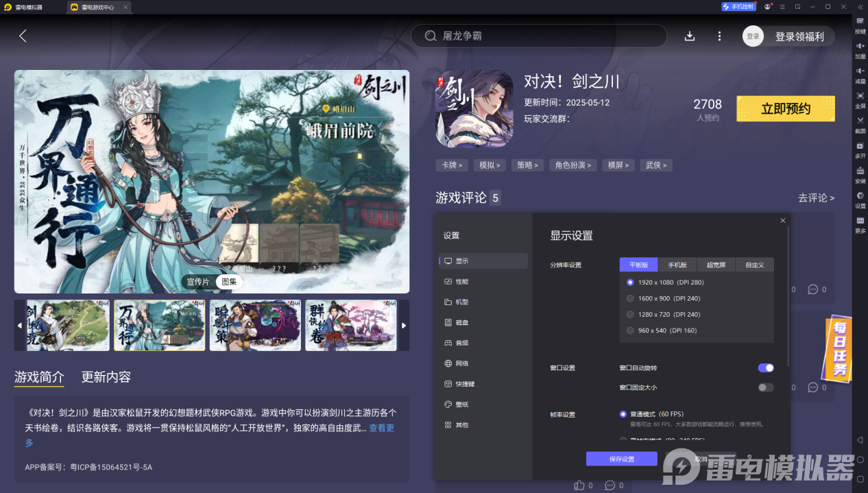Expand the 武侠 game tag
Screen dimensions: 868x493
coord(655,165)
